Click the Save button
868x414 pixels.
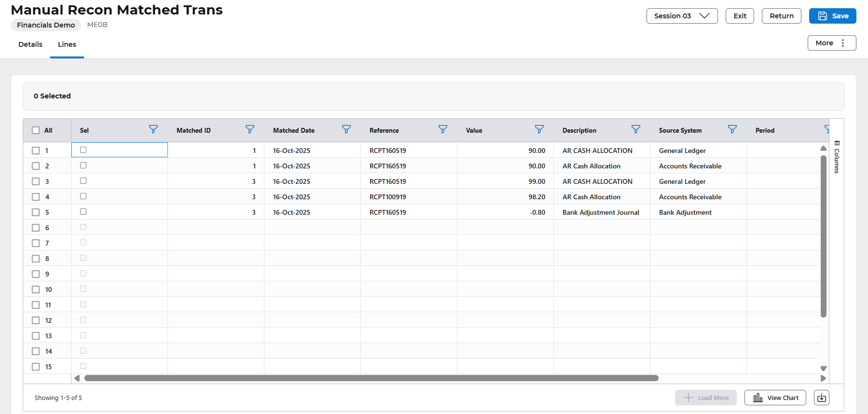point(832,16)
